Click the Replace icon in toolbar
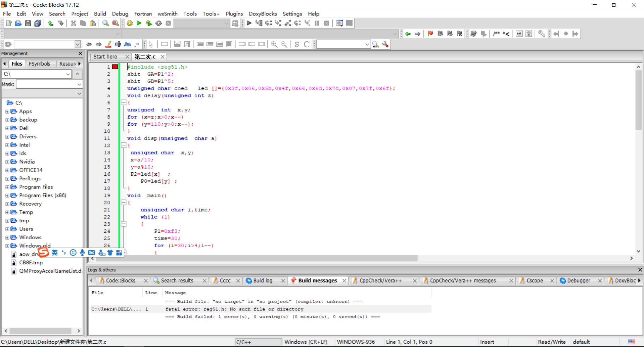Image resolution: width=644 pixels, height=347 pixels. pyautogui.click(x=115, y=23)
